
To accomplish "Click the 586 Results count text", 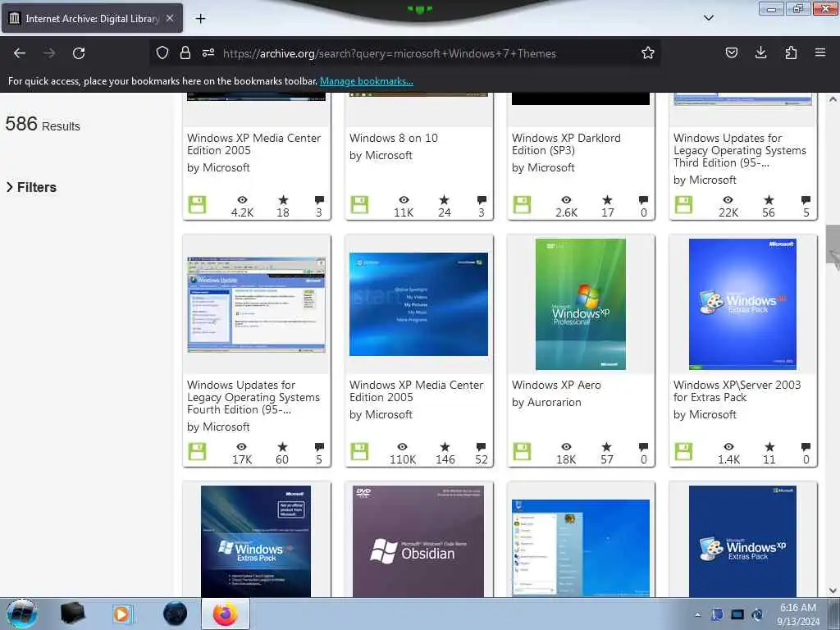I will pos(43,125).
